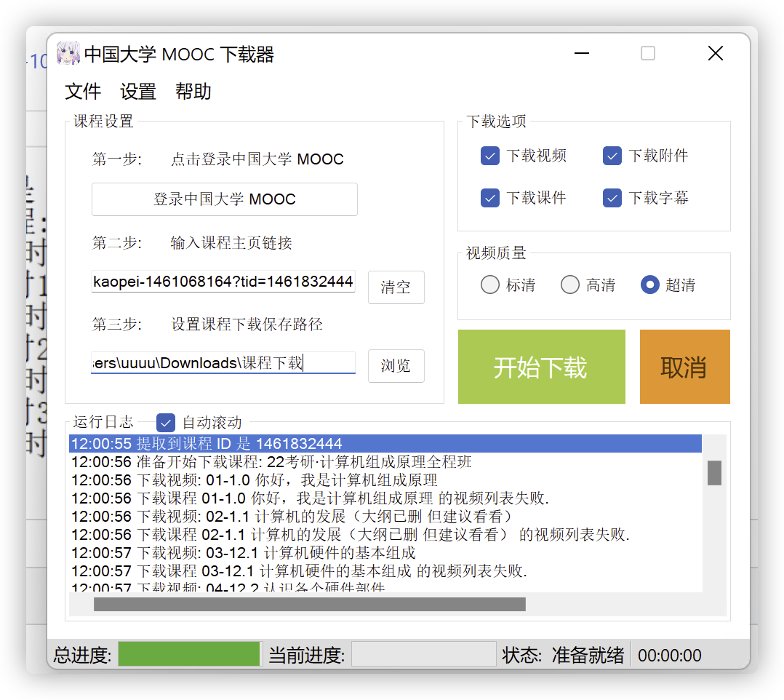Click the 浏览 button
Viewport: 784px width, 700px height.
(x=396, y=366)
